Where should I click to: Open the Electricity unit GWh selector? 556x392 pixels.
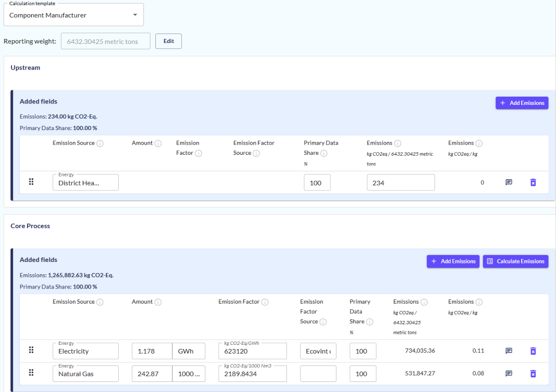(188, 351)
